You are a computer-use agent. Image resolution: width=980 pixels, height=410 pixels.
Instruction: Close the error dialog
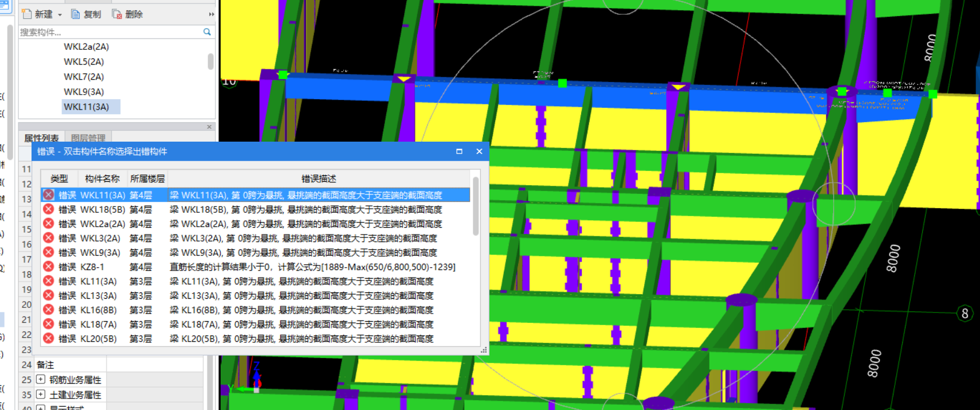[x=479, y=151]
